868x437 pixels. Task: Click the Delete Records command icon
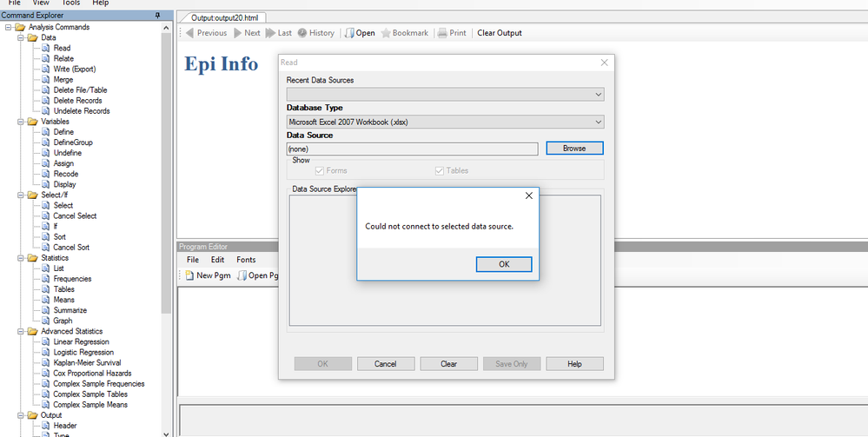coord(45,101)
